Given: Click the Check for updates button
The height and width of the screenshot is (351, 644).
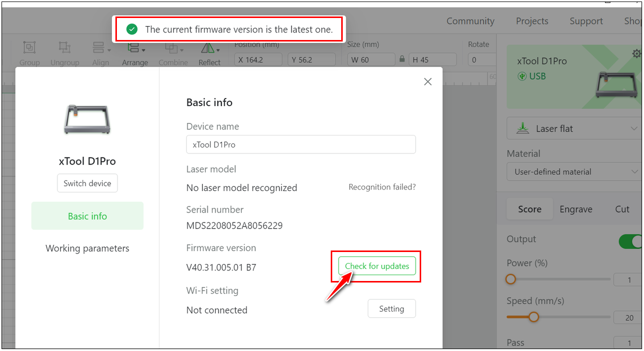Looking at the screenshot, I should (377, 266).
